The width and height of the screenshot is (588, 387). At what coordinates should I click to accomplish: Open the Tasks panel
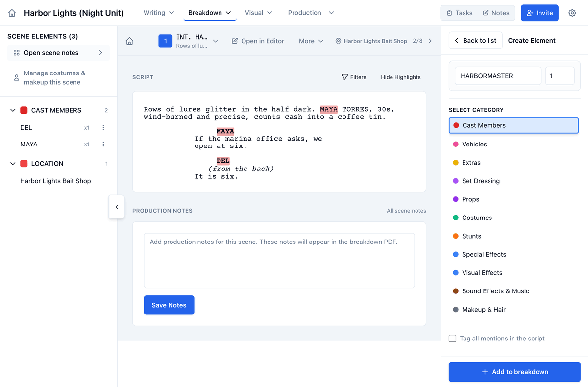[460, 13]
